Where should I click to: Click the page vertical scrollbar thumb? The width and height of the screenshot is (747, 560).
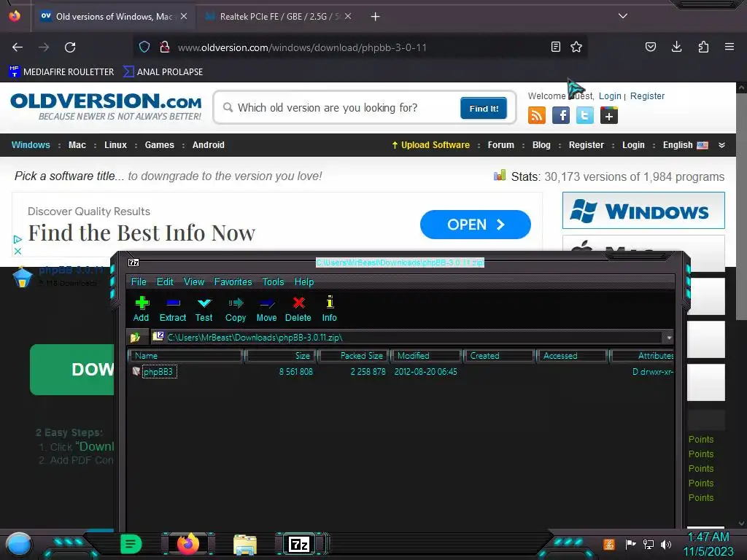pyautogui.click(x=741, y=205)
